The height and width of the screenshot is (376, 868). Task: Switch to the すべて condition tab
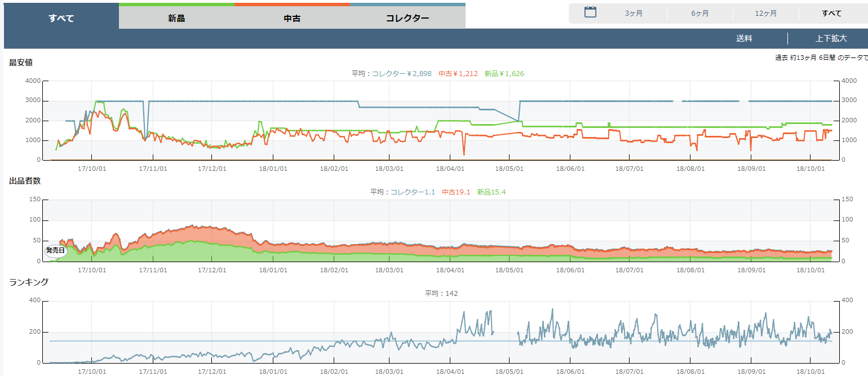[61, 18]
